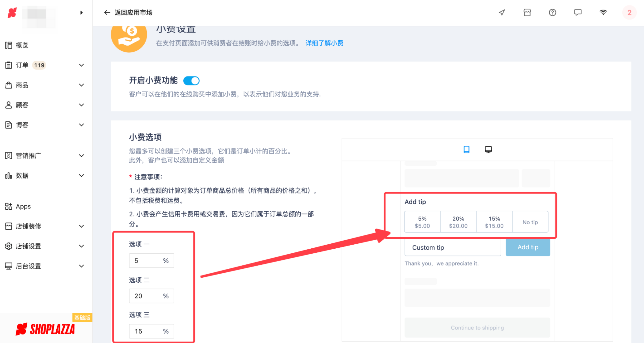Viewport: 644px width, 343px height.
Task: Click the 店铺设置 gear icon
Action: tap(9, 246)
